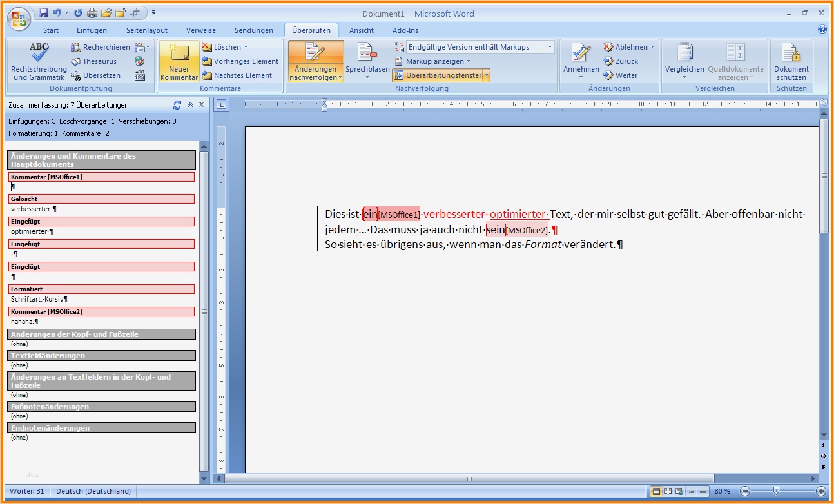
Task: Switch to Print Layout view in status bar
Action: [657, 491]
